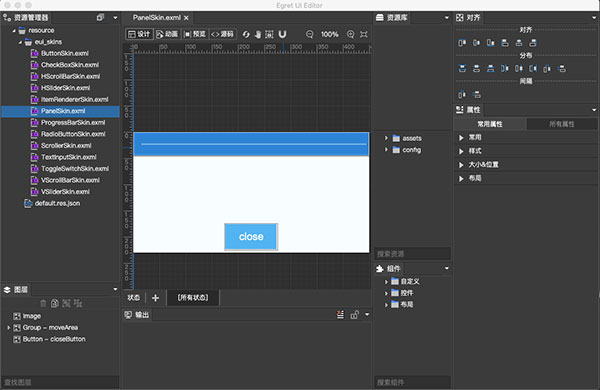The height and width of the screenshot is (390, 600).
Task: Expand the config folder in resource library
Action: click(x=386, y=150)
